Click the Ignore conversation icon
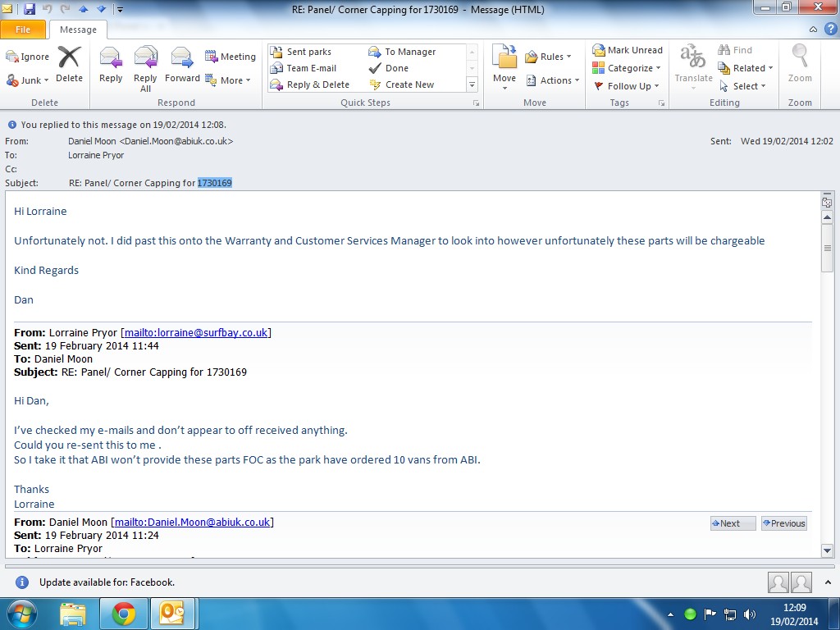The height and width of the screenshot is (630, 840). point(27,57)
